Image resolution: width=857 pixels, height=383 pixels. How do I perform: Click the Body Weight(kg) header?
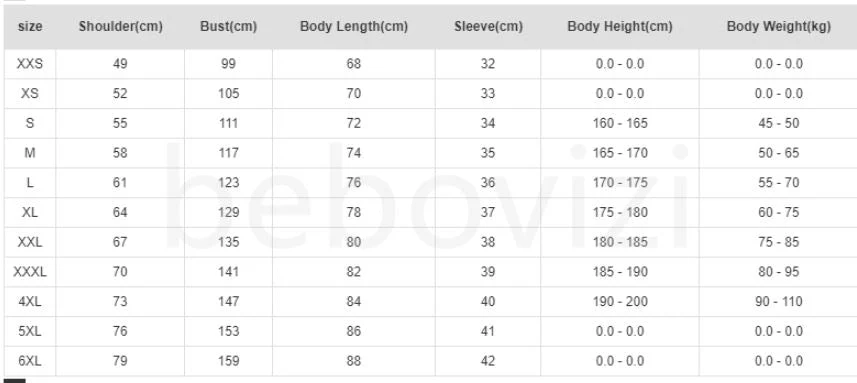[778, 27]
